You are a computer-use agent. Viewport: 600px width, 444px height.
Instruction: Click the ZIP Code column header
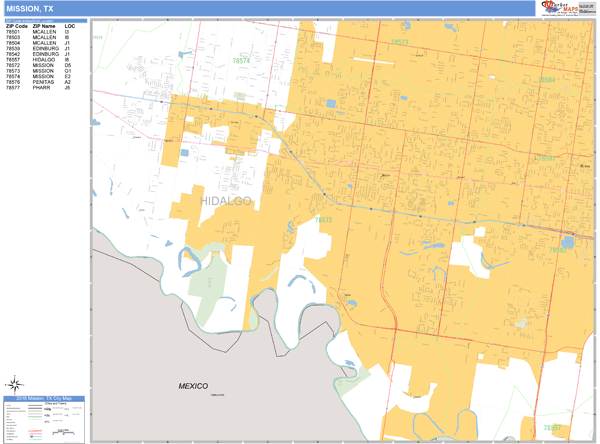[17, 26]
